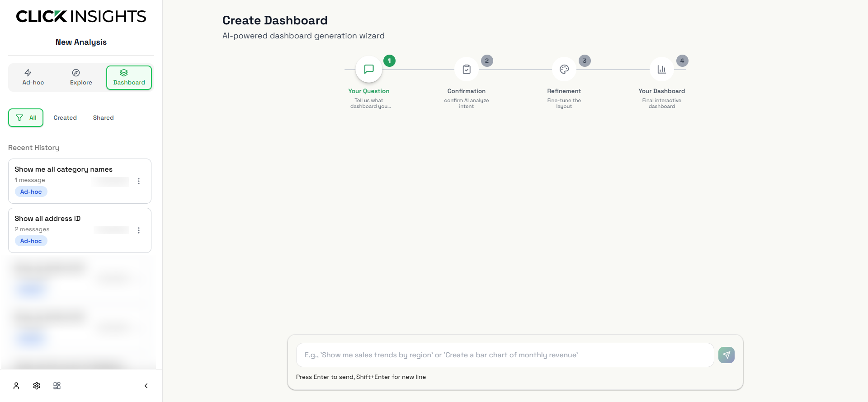The image size is (868, 402).
Task: Open options menu for 'Show all address ID'
Action: (x=139, y=230)
